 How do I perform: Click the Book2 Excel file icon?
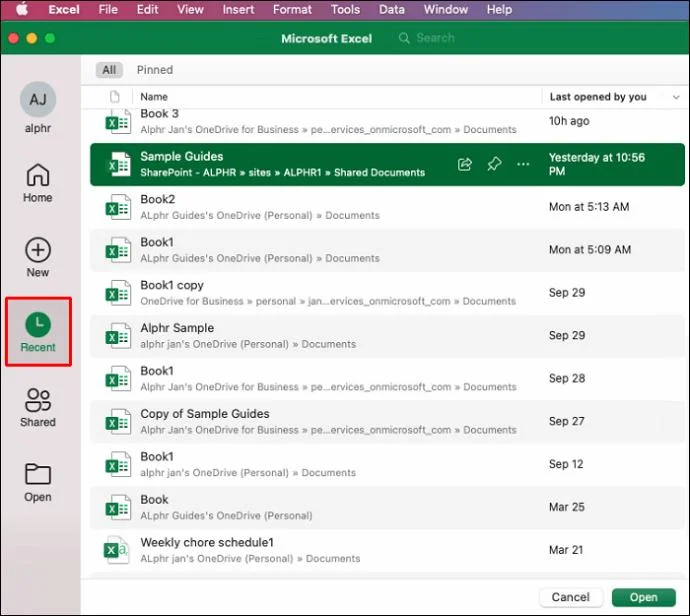coord(118,207)
